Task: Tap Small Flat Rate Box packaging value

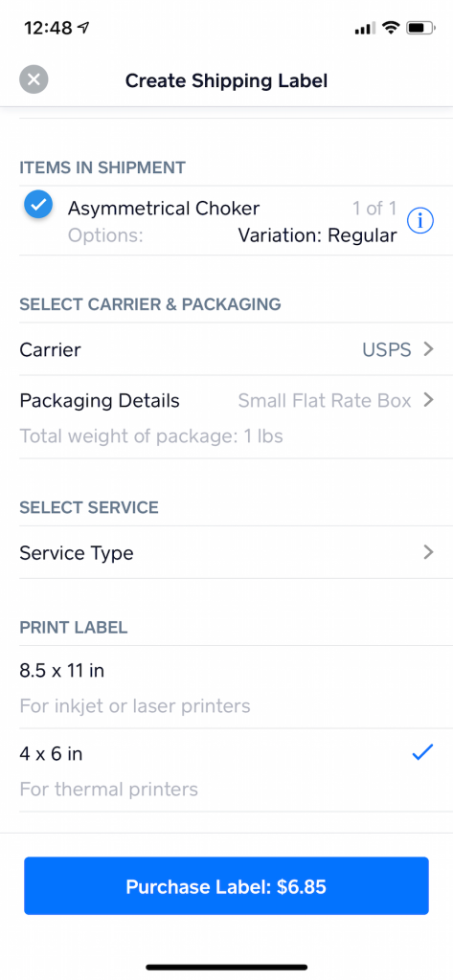Action: click(x=324, y=401)
